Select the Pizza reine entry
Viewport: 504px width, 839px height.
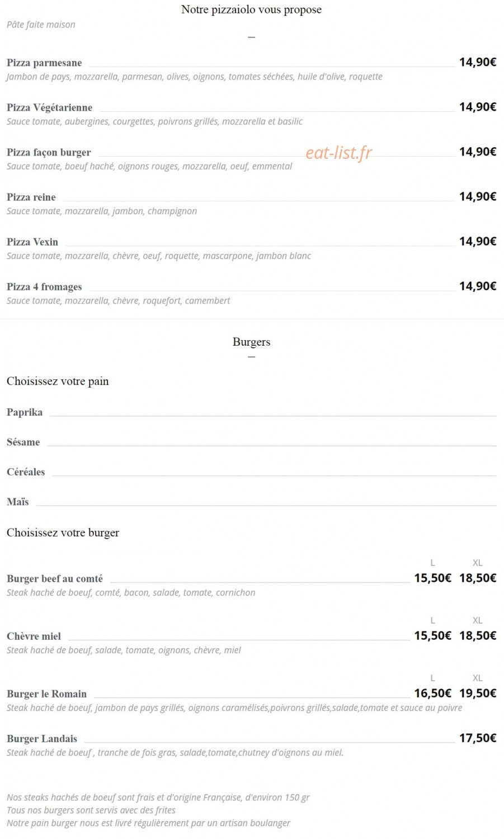click(31, 197)
